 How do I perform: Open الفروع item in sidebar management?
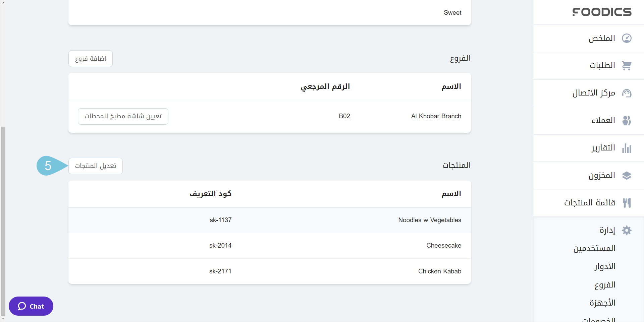(x=605, y=285)
